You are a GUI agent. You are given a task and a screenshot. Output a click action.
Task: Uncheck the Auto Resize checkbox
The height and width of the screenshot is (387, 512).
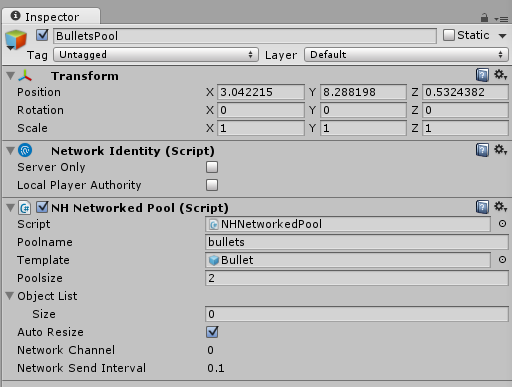[x=212, y=332]
